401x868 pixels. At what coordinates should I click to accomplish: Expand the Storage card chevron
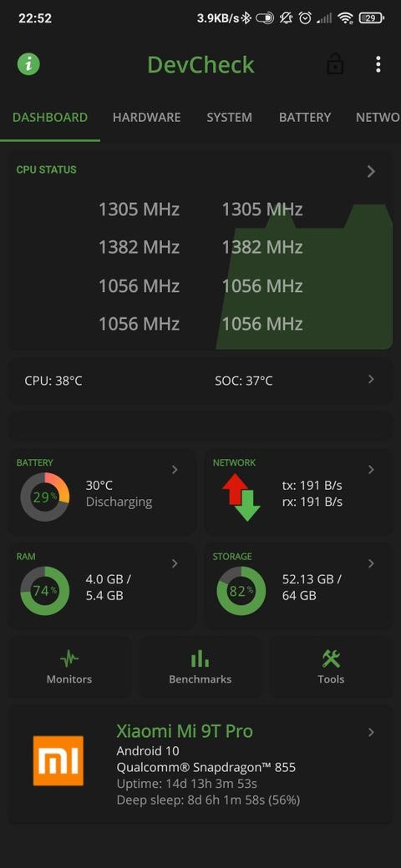[x=371, y=563]
